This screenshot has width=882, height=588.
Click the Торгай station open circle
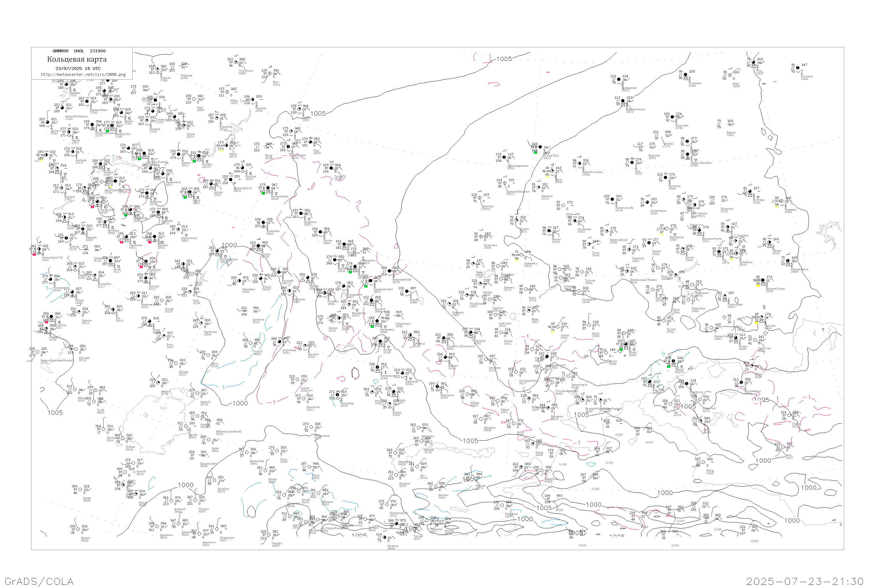point(251,343)
